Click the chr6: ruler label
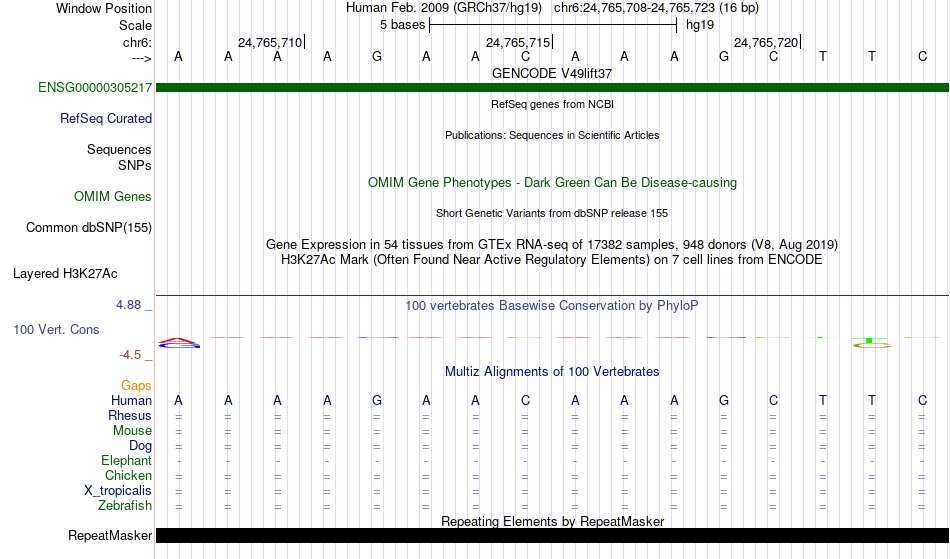The height and width of the screenshot is (559, 950). [137, 42]
